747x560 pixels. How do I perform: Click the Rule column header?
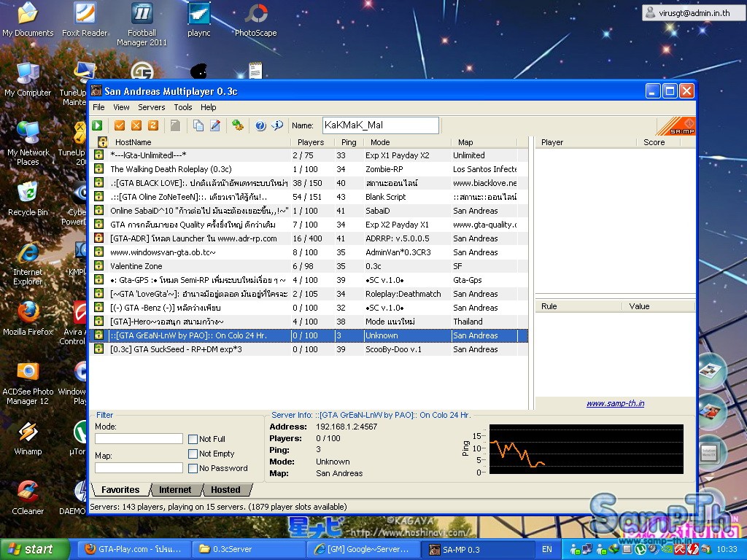578,306
